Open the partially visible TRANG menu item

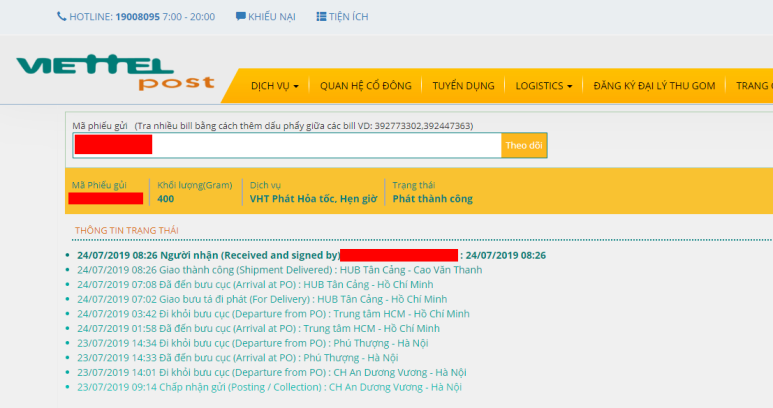[754, 86]
